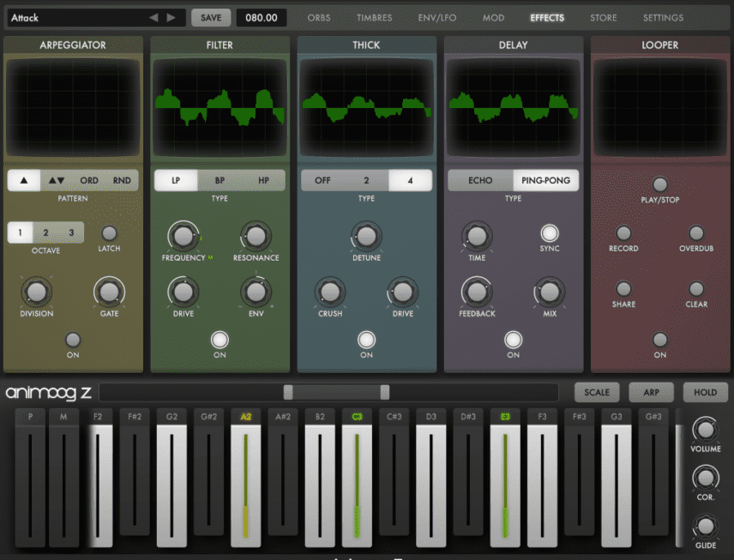
Task: Click the SCALE button
Action: (597, 393)
